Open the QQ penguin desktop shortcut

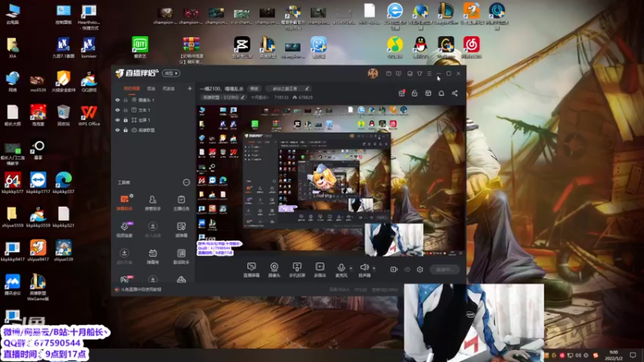point(420,47)
